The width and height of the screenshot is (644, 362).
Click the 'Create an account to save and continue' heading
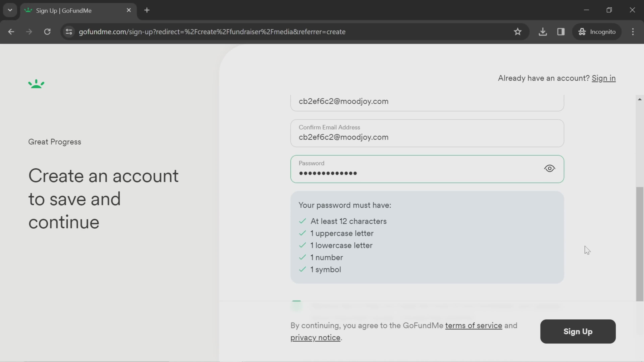tap(103, 199)
